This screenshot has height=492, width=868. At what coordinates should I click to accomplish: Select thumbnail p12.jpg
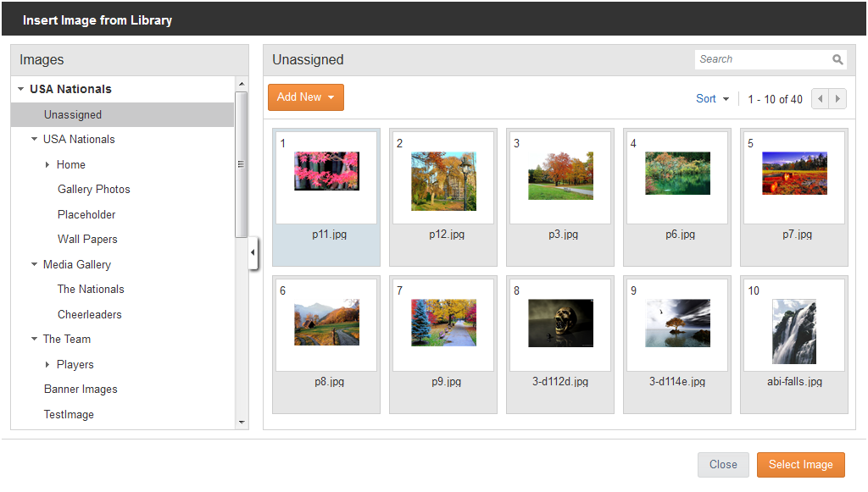[x=443, y=197]
